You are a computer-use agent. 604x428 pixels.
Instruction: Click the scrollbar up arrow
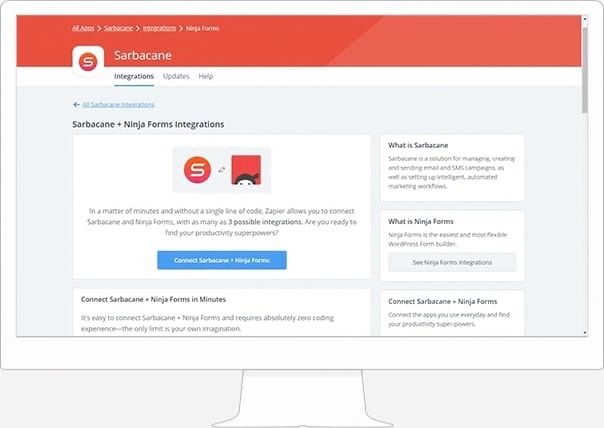coord(585,18)
